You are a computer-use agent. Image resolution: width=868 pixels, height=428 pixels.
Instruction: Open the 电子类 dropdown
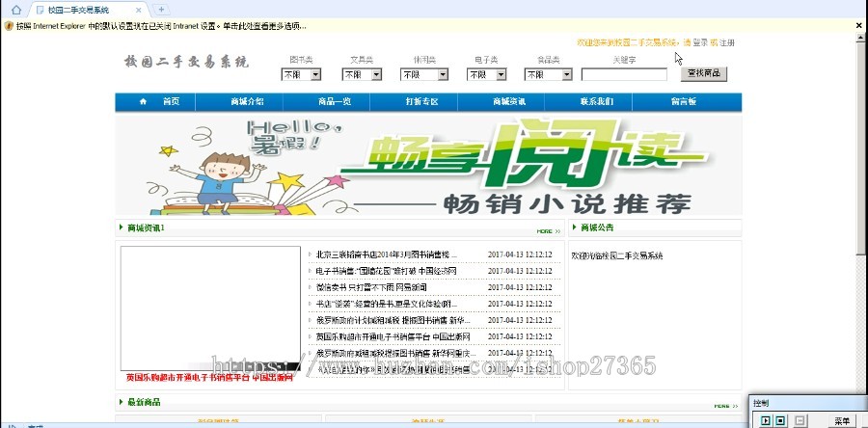(x=487, y=74)
